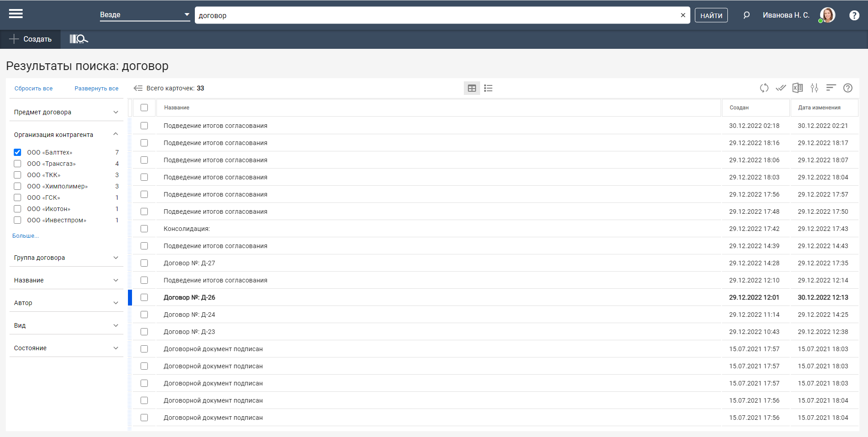Expand the Вид filter section
The width and height of the screenshot is (868, 437).
point(66,325)
